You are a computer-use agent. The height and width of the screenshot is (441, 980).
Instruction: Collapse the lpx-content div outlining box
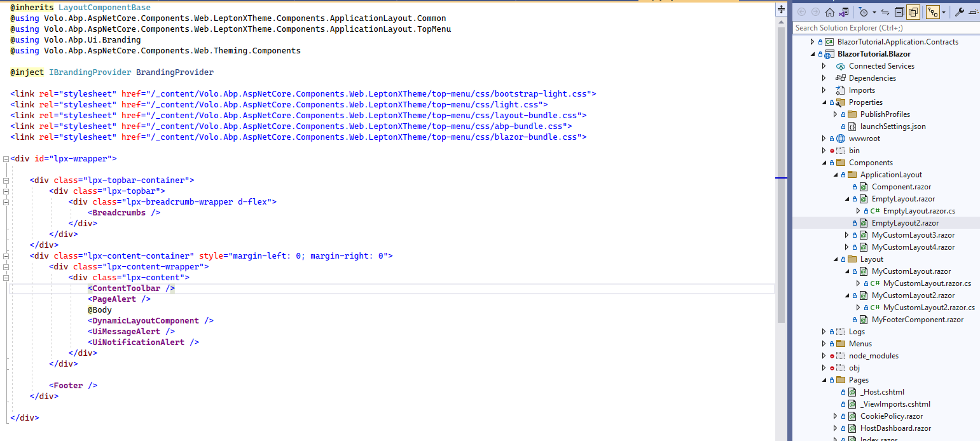pos(6,278)
